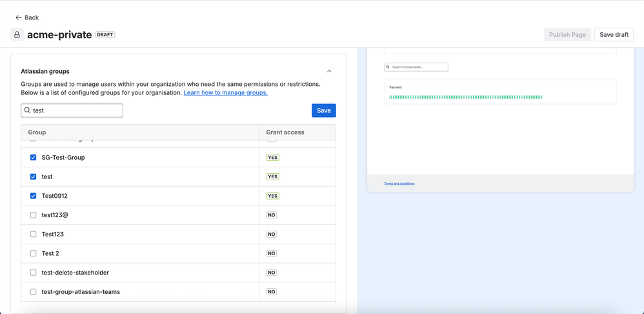Uncheck the test group checkbox
This screenshot has height=314, width=644.
coord(34,177)
